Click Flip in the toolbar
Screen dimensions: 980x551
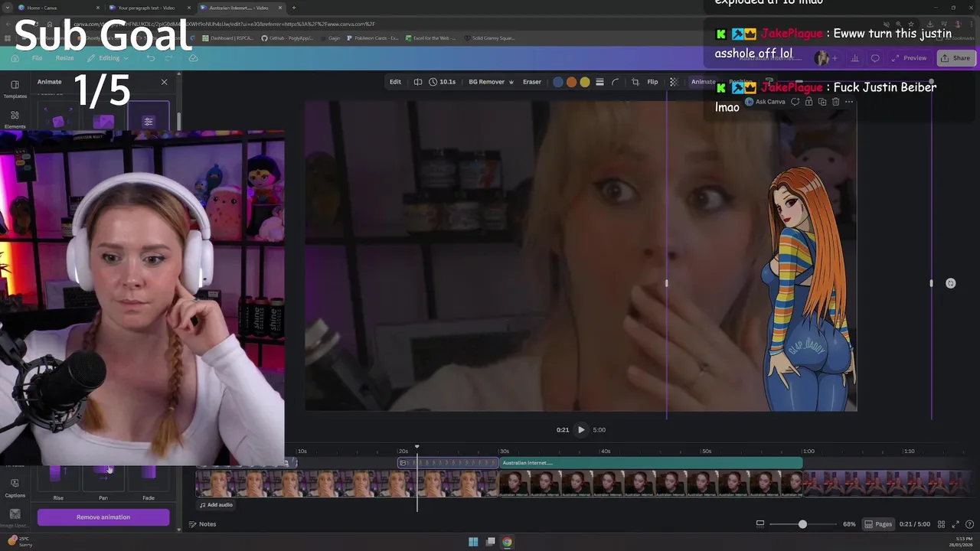652,82
